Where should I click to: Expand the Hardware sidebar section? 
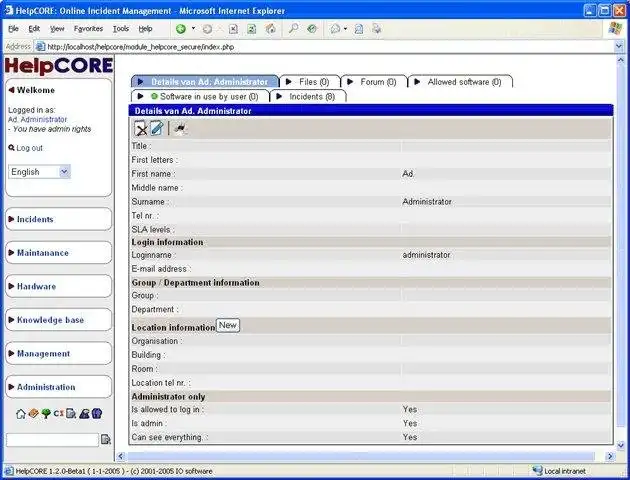tap(59, 286)
